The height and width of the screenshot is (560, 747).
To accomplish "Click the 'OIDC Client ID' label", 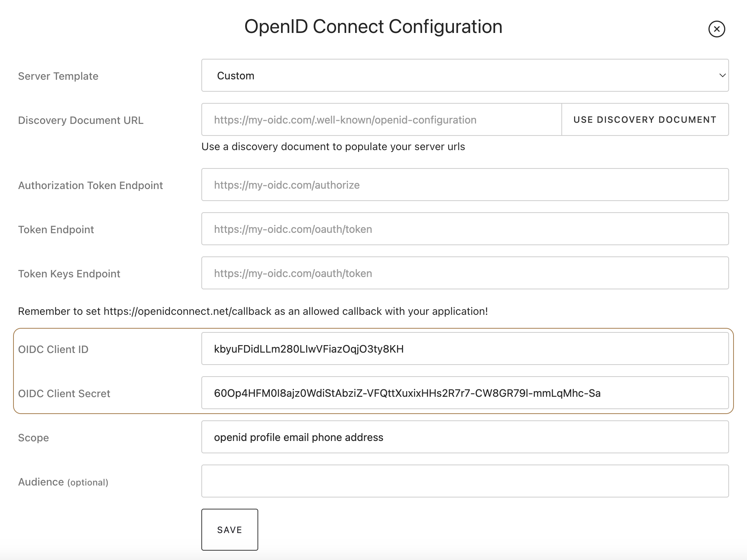I will coord(53,349).
